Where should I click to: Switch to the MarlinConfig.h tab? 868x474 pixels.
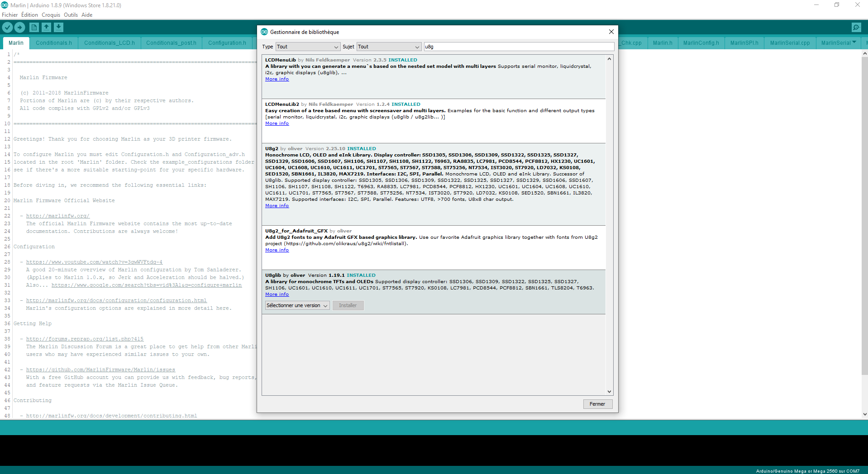[701, 43]
